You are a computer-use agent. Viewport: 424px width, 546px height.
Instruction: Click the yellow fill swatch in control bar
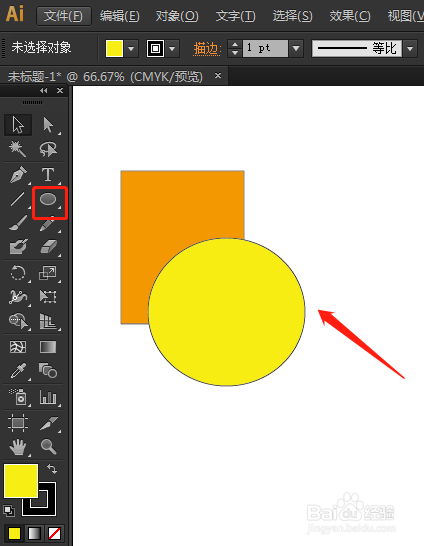coord(115,48)
